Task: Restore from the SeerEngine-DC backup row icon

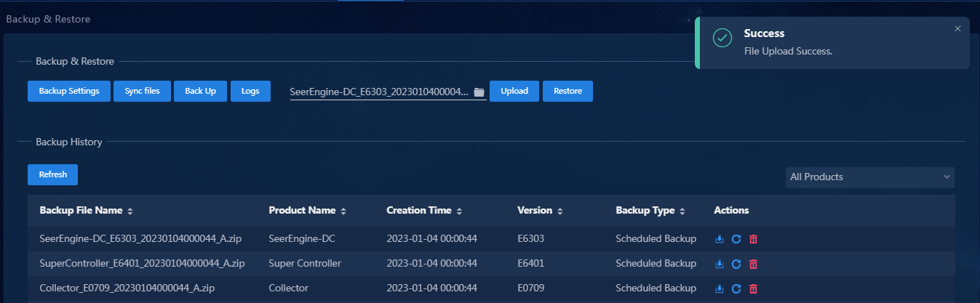Action: tap(736, 239)
